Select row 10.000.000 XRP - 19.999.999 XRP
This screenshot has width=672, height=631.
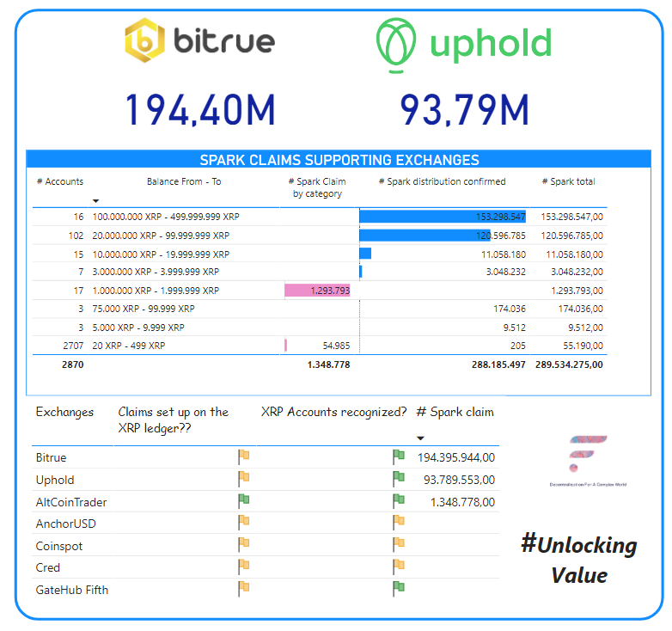(320, 254)
